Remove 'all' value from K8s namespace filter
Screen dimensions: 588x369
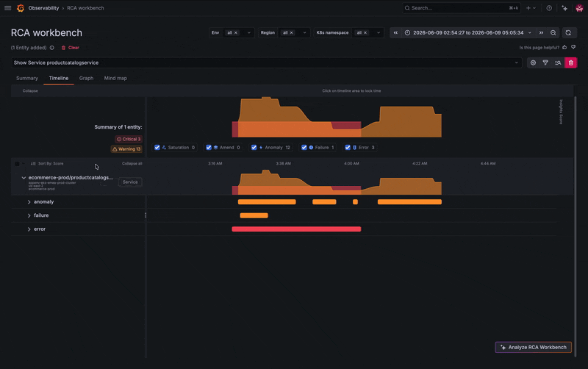pyautogui.click(x=365, y=32)
